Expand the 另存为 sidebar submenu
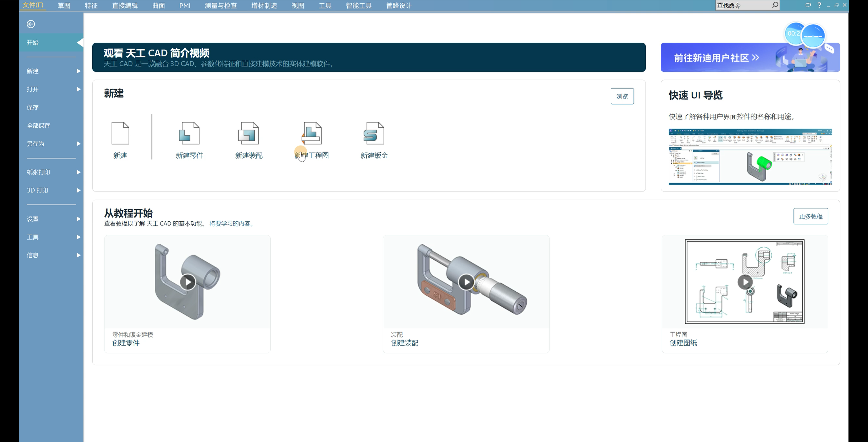Image resolution: width=868 pixels, height=442 pixels. coord(78,144)
